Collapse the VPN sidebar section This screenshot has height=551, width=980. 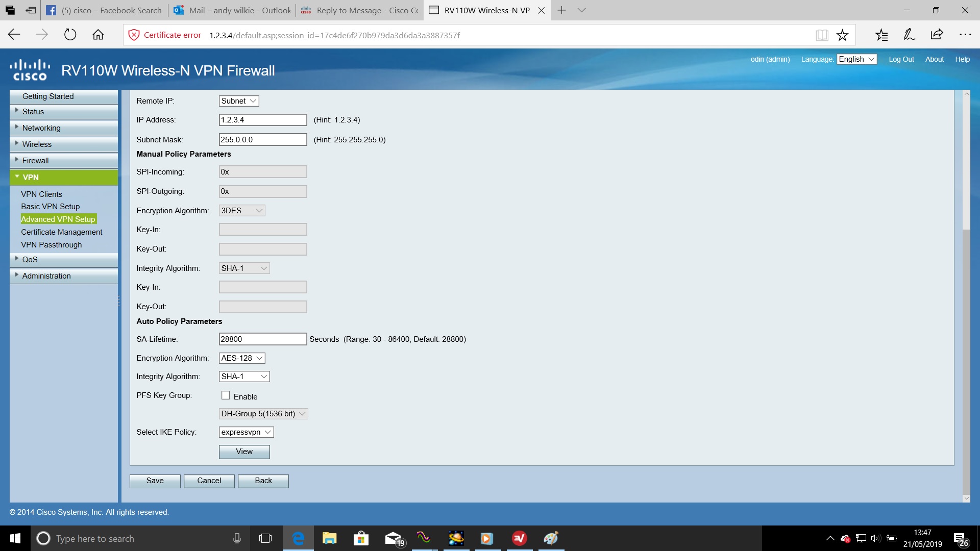click(64, 178)
